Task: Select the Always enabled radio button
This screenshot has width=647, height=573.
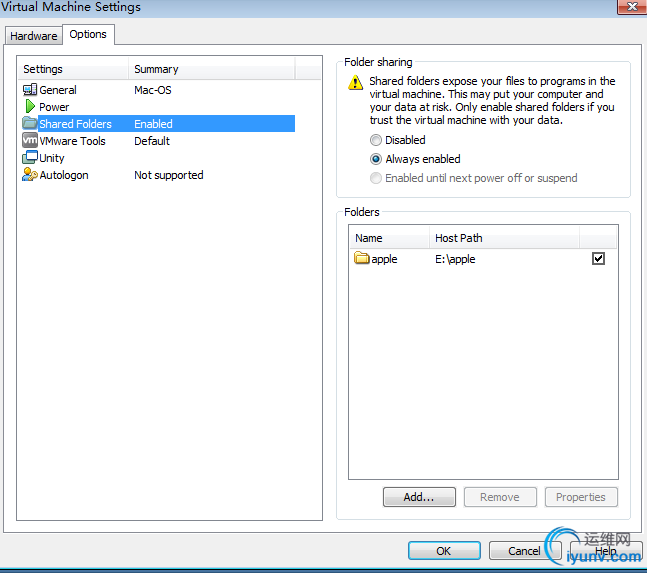Action: click(375, 159)
